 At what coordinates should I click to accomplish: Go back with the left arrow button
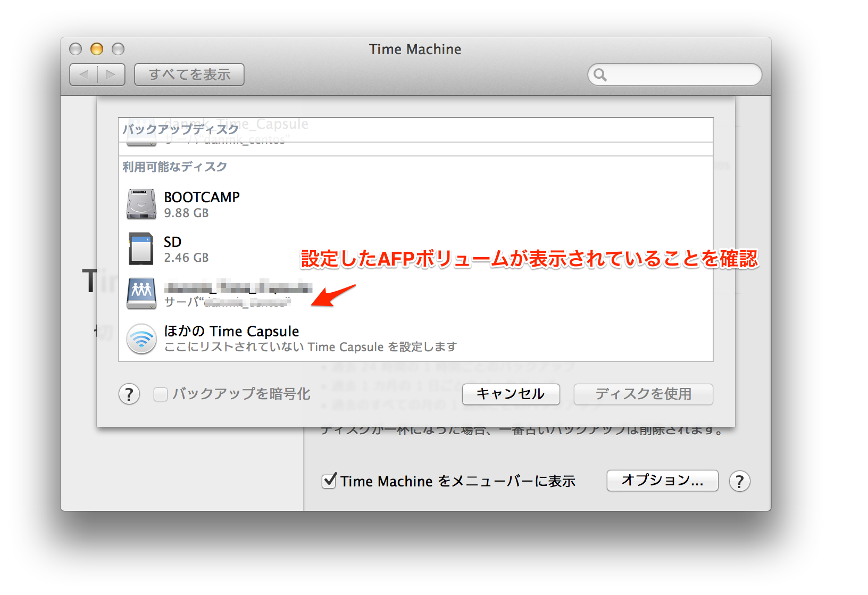pos(84,75)
